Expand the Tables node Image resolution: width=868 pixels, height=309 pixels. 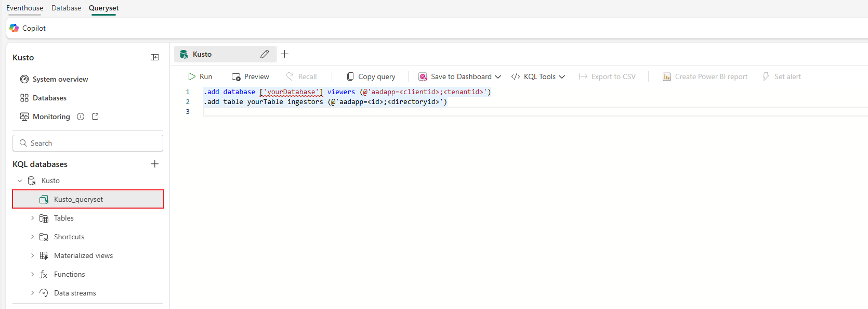(x=32, y=218)
